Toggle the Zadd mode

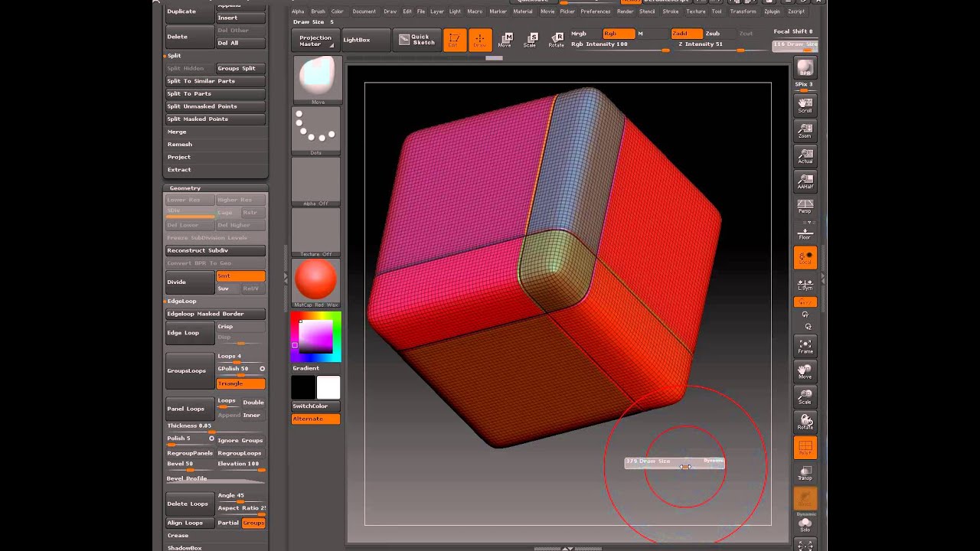pyautogui.click(x=686, y=34)
